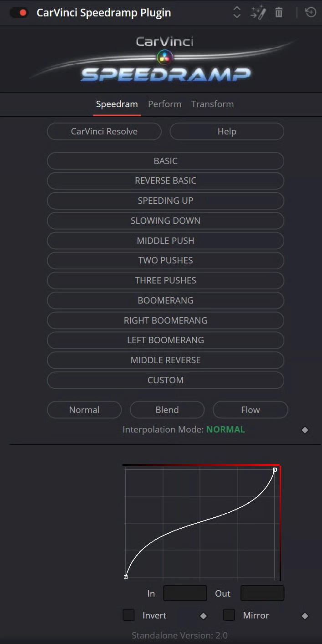322x644 pixels.
Task: Apply the MIDDLE PUSH preset
Action: pos(166,241)
